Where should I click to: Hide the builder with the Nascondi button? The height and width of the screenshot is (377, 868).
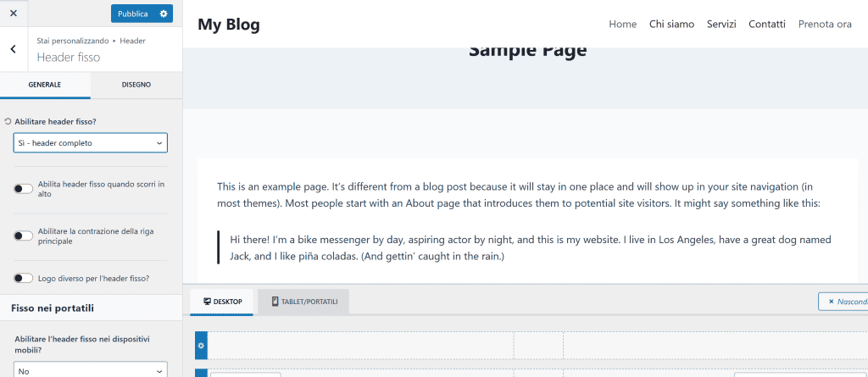click(843, 302)
